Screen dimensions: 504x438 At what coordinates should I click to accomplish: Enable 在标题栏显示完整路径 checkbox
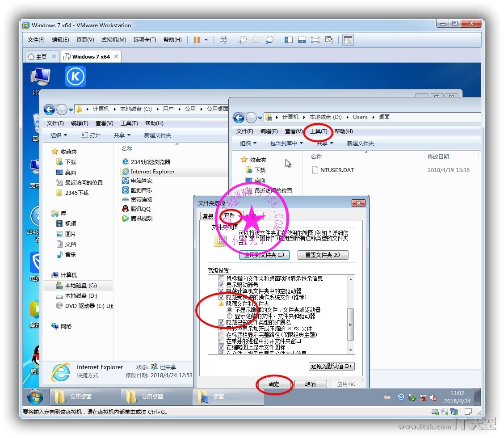[222, 335]
